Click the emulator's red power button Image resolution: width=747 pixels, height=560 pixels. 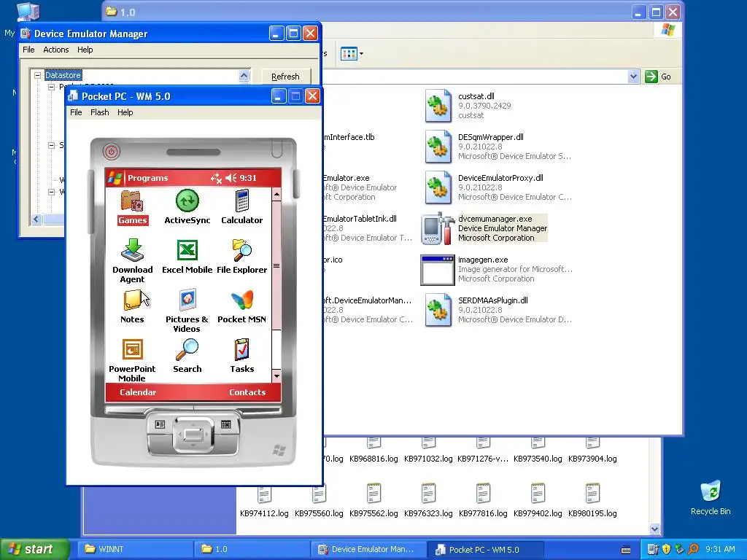(112, 152)
